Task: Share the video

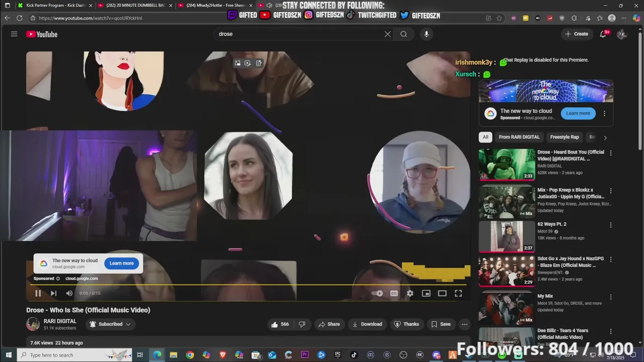Action: [x=329, y=324]
